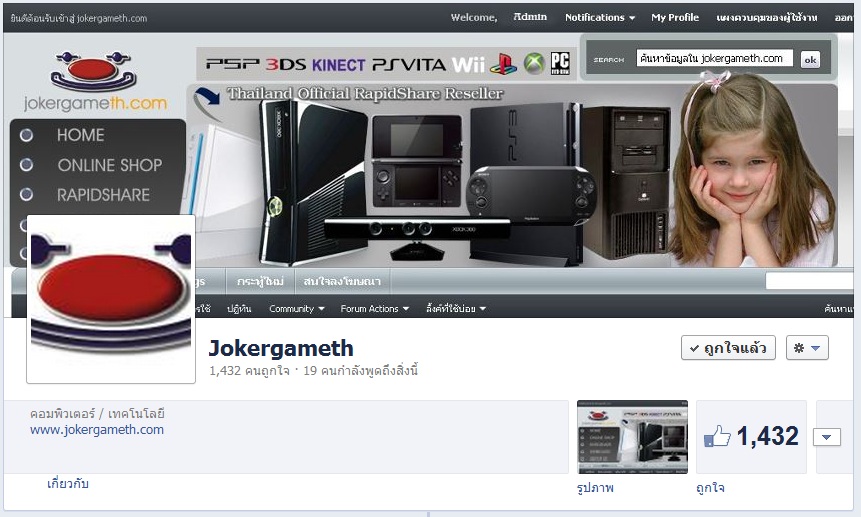Image resolution: width=861 pixels, height=517 pixels.
Task: Click the Xbox logo icon in banner
Action: [x=534, y=64]
